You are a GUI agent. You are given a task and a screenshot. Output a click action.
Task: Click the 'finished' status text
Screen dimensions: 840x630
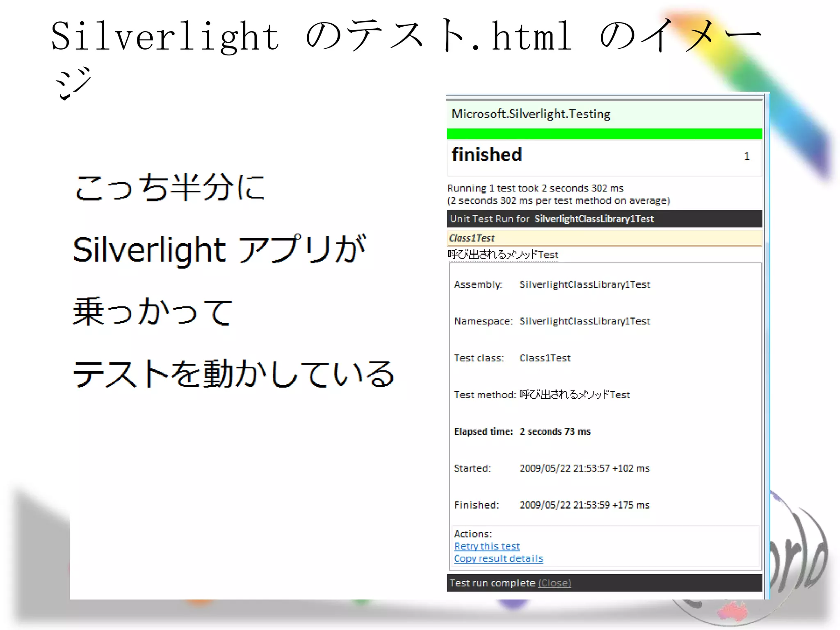486,155
